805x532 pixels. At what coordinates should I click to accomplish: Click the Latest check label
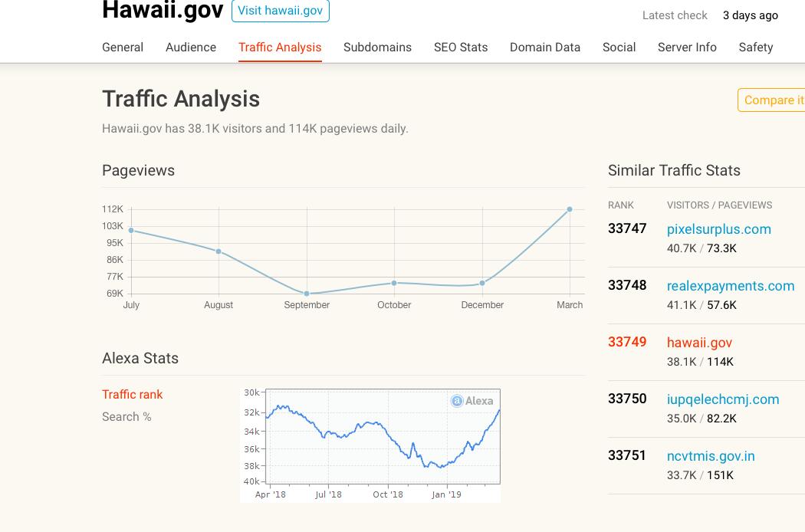click(675, 15)
